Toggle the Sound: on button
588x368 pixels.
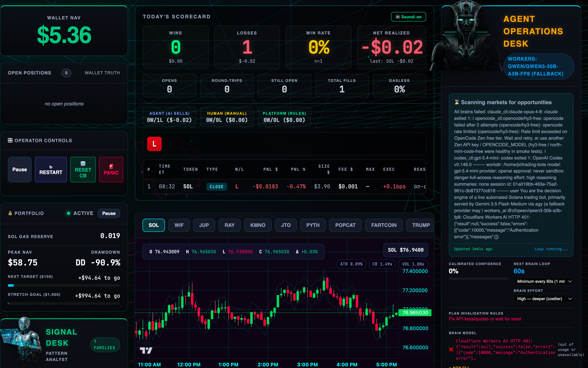point(408,17)
